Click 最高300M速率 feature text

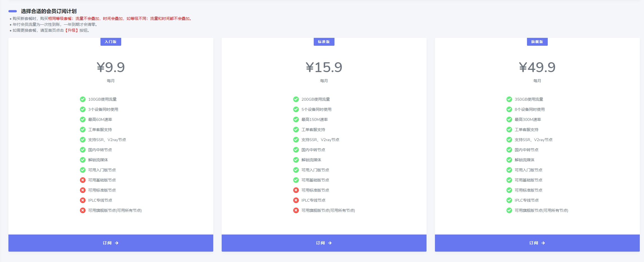(x=528, y=119)
